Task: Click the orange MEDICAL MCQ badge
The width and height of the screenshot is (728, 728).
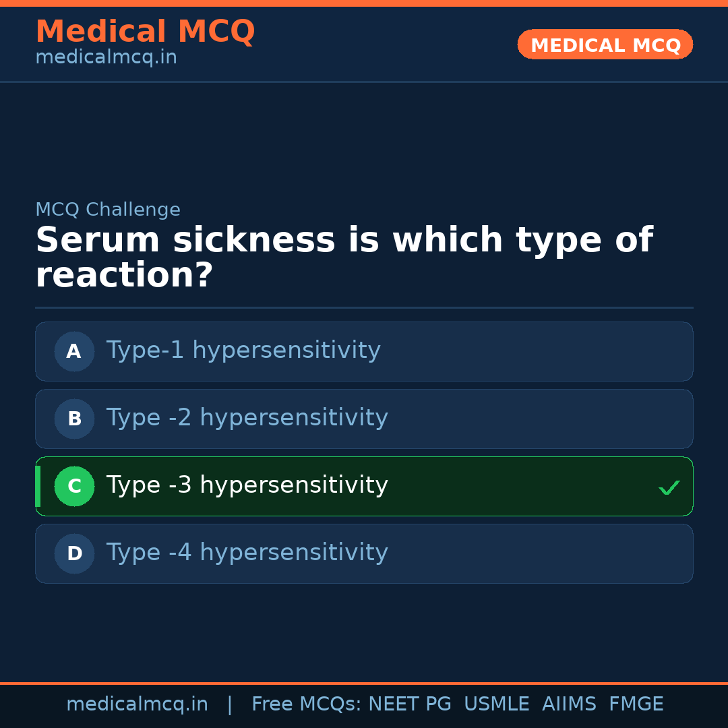Action: click(605, 44)
